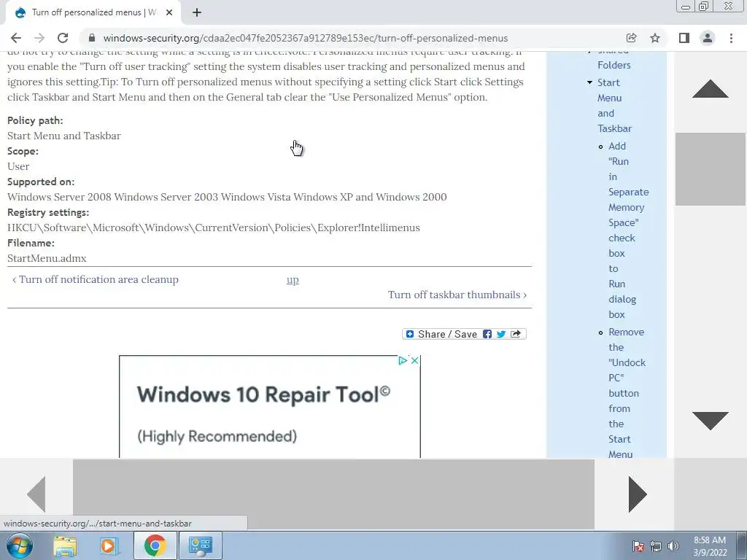Viewport: 747px width, 560px height.
Task: Reload the current page
Action: (63, 38)
